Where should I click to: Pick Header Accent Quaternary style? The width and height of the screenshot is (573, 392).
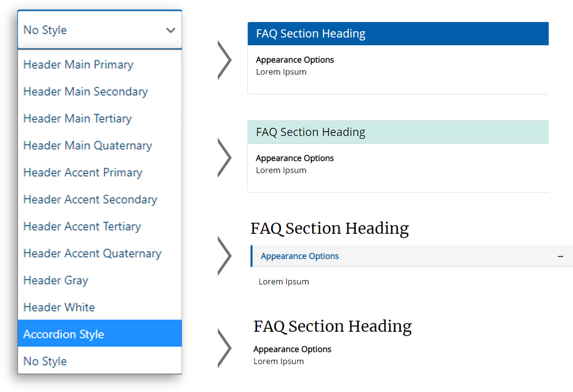pos(92,253)
